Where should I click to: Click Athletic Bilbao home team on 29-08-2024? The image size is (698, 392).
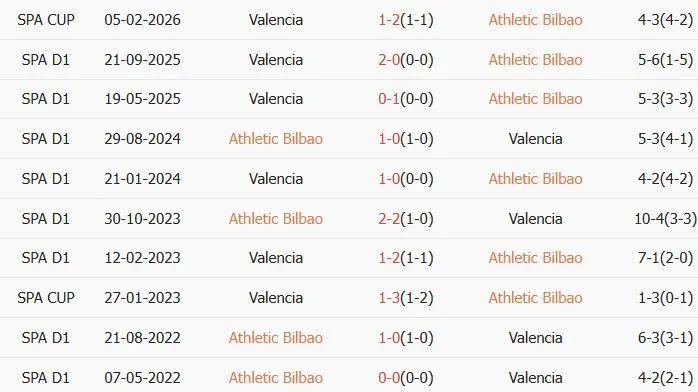[x=276, y=139]
